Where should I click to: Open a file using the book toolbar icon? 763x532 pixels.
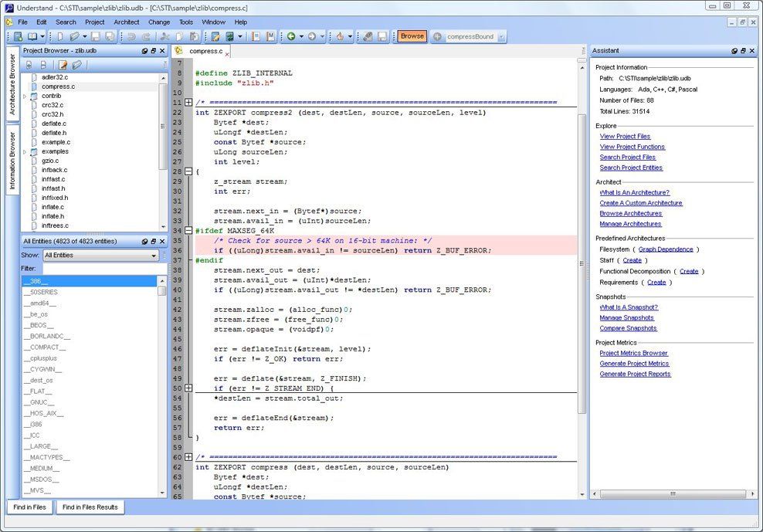click(32, 36)
